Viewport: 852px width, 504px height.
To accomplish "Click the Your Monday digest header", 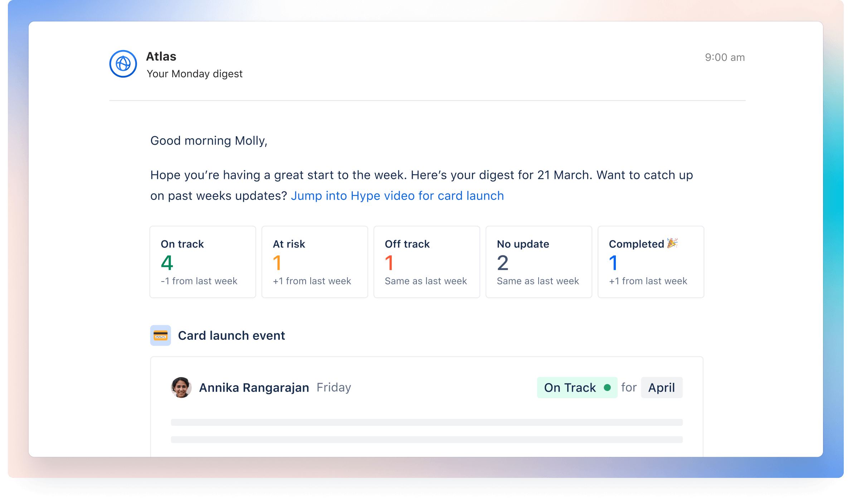I will click(x=195, y=74).
